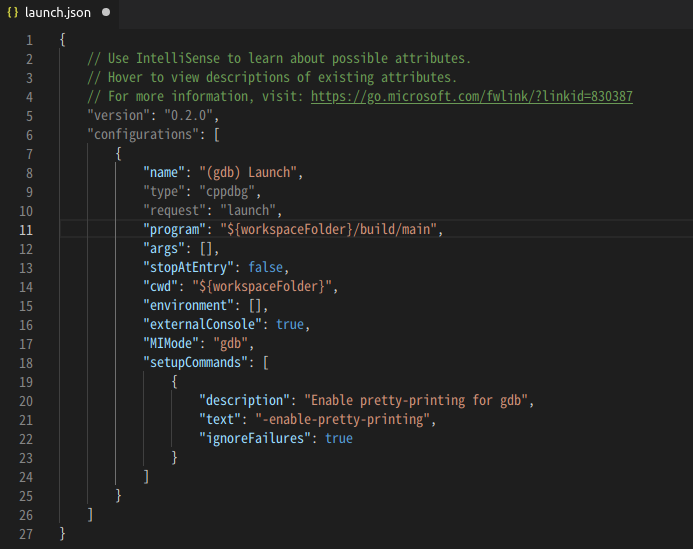
Task: Click the "name" key on line 8
Action: coord(164,172)
